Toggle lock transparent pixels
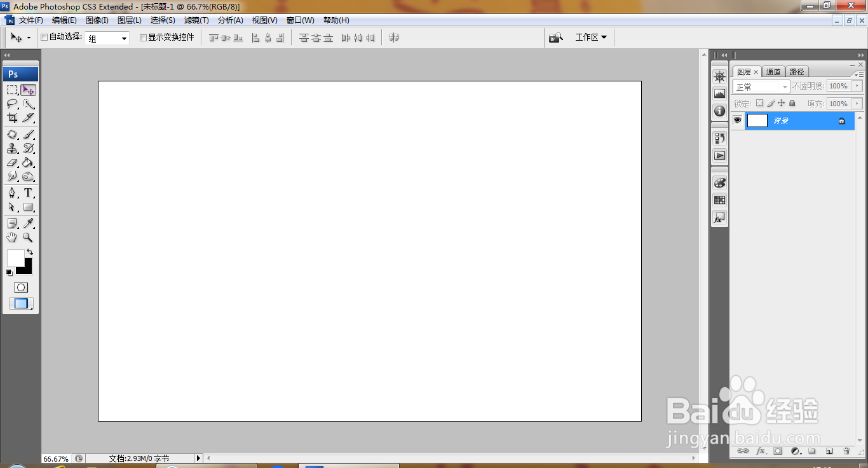Screen dimensions: 868x468 click(x=759, y=103)
